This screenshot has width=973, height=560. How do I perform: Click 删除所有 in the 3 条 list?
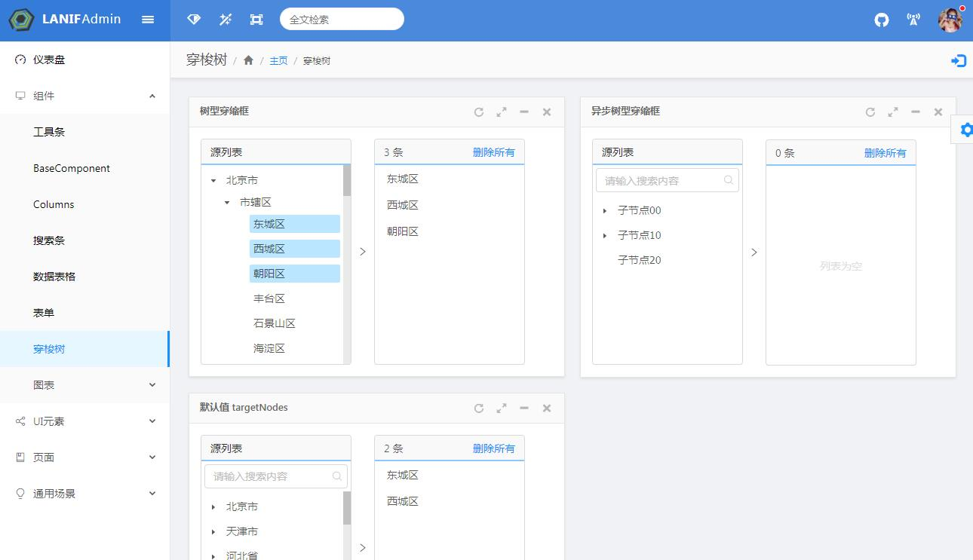point(494,152)
